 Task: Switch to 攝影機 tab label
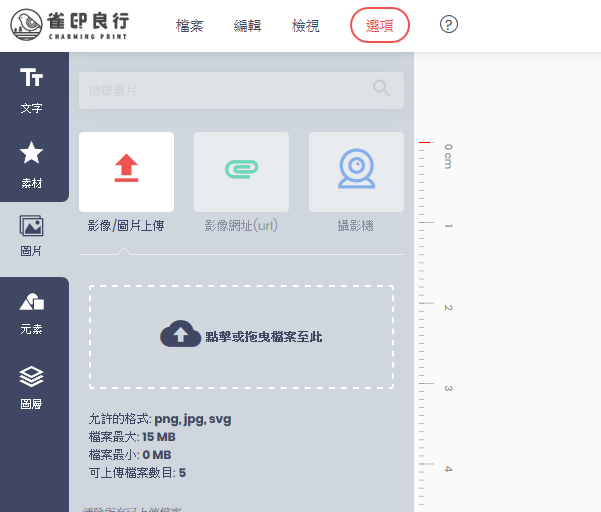pyautogui.click(x=356, y=226)
